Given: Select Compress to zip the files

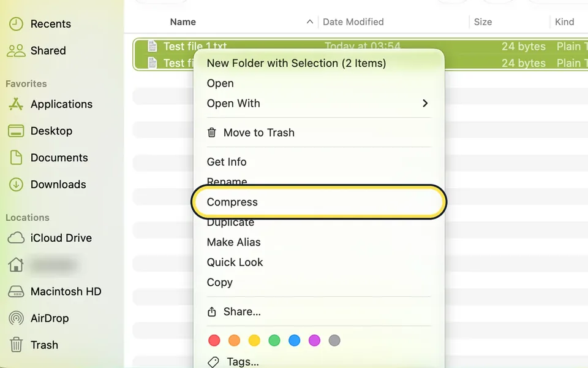Looking at the screenshot, I should (318, 202).
